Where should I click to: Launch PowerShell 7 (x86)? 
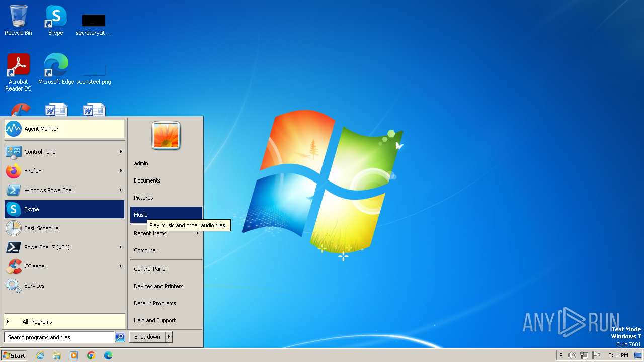[64, 247]
